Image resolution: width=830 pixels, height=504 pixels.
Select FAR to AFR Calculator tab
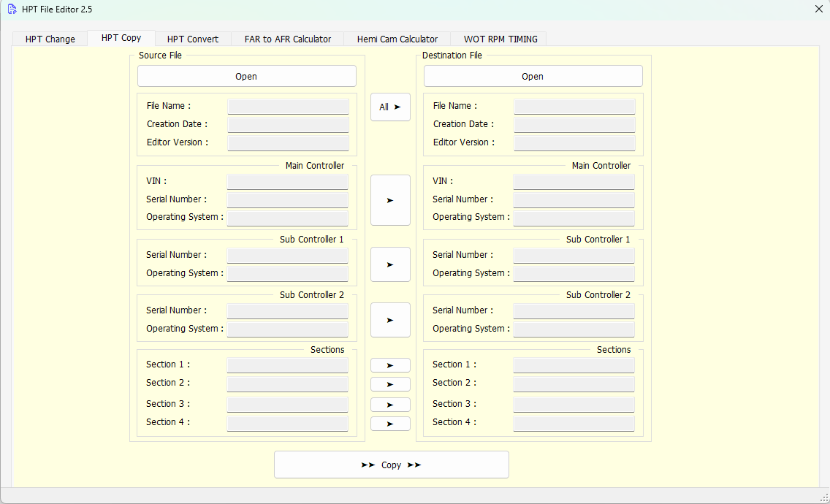[287, 39]
